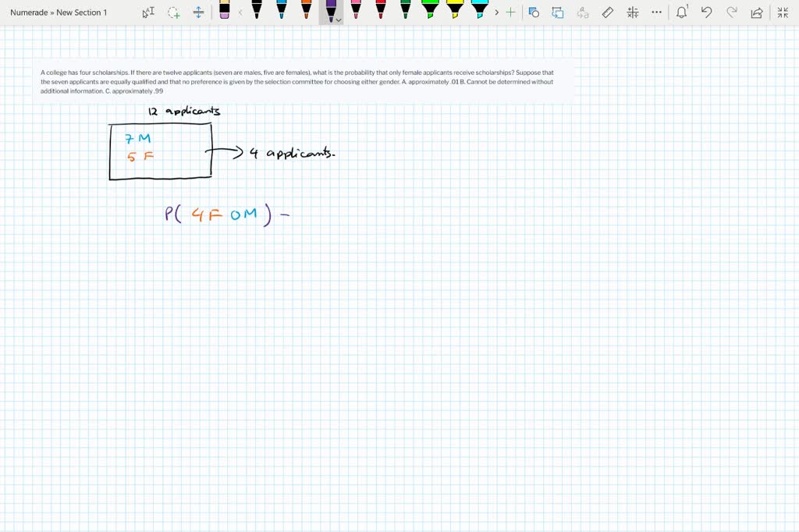Select the yellow highlighter
The height and width of the screenshot is (532, 799).
[x=455, y=9]
